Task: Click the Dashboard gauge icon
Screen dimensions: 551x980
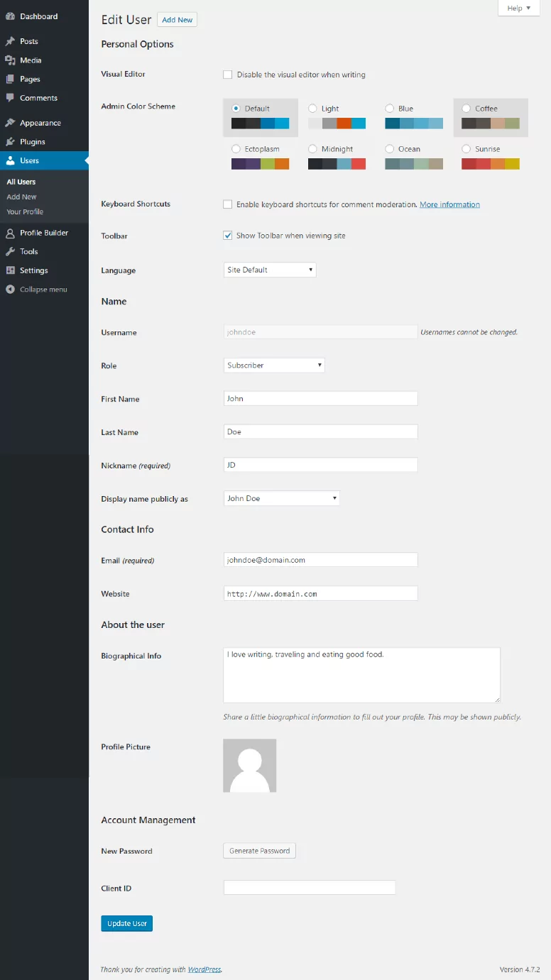Action: click(10, 16)
